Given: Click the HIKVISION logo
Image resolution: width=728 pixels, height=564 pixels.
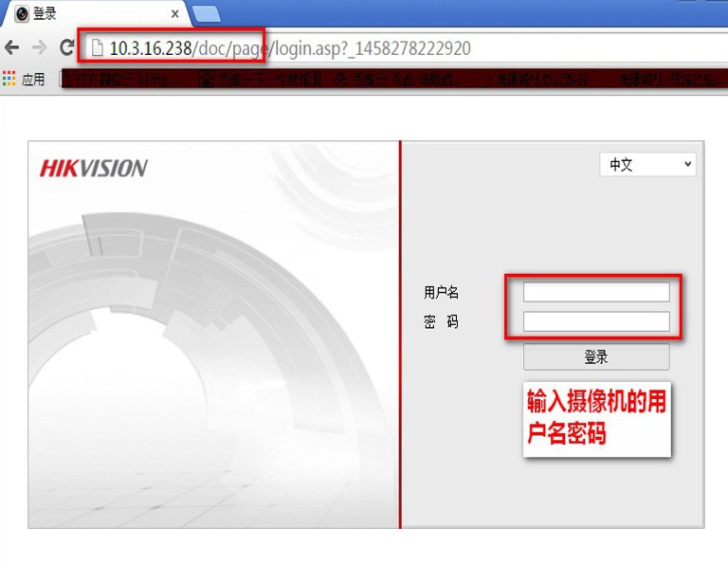Looking at the screenshot, I should [94, 168].
